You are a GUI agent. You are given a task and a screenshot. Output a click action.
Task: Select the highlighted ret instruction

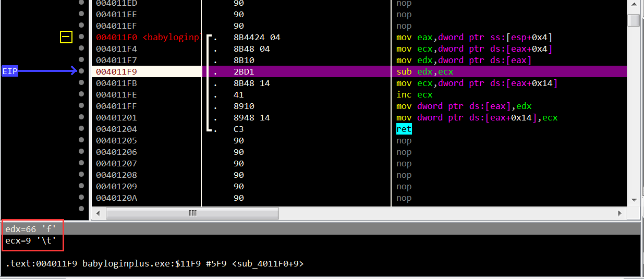pyautogui.click(x=404, y=129)
